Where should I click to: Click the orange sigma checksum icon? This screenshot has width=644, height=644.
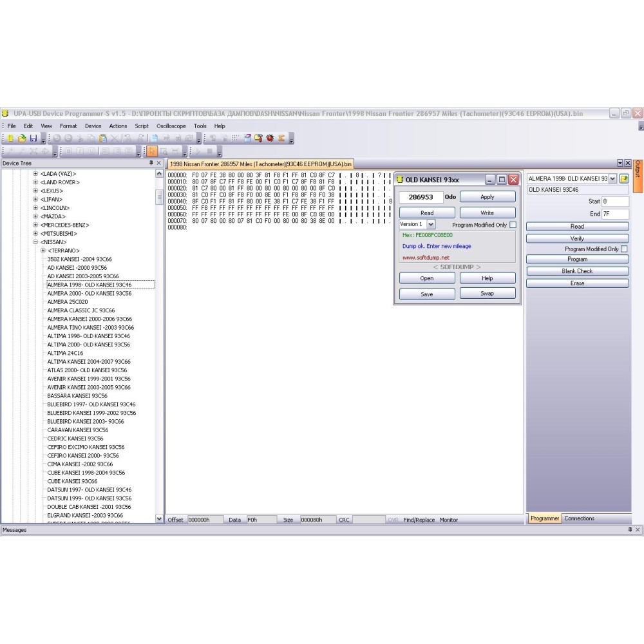pyautogui.click(x=281, y=138)
